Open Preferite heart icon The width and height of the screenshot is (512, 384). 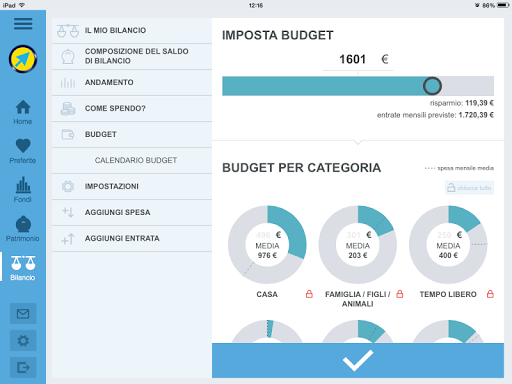point(23,151)
